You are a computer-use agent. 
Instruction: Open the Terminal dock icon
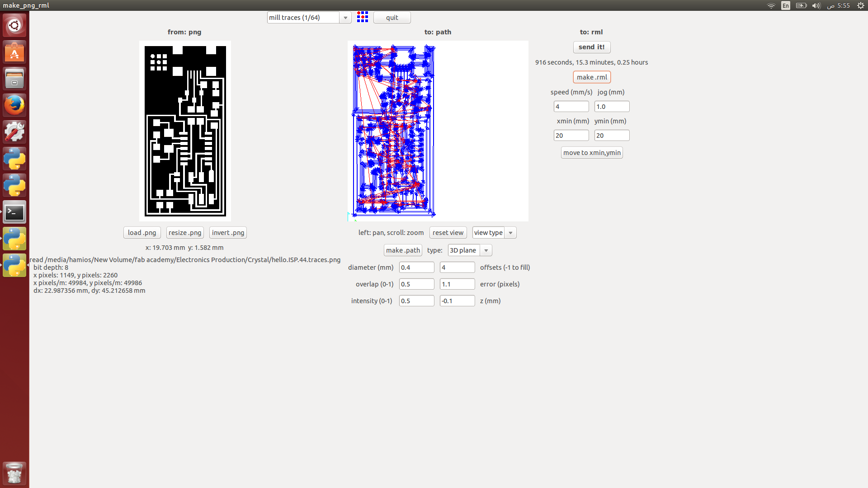(14, 212)
